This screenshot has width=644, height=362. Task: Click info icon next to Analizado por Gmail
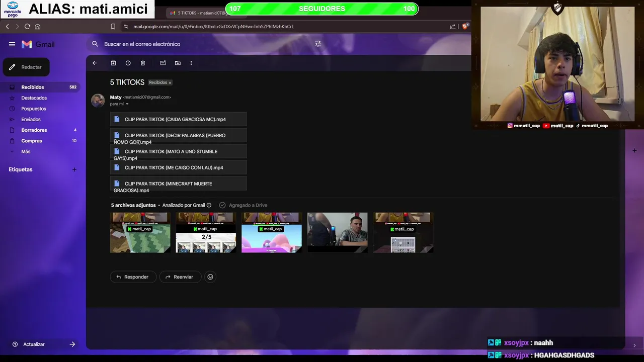209,205
